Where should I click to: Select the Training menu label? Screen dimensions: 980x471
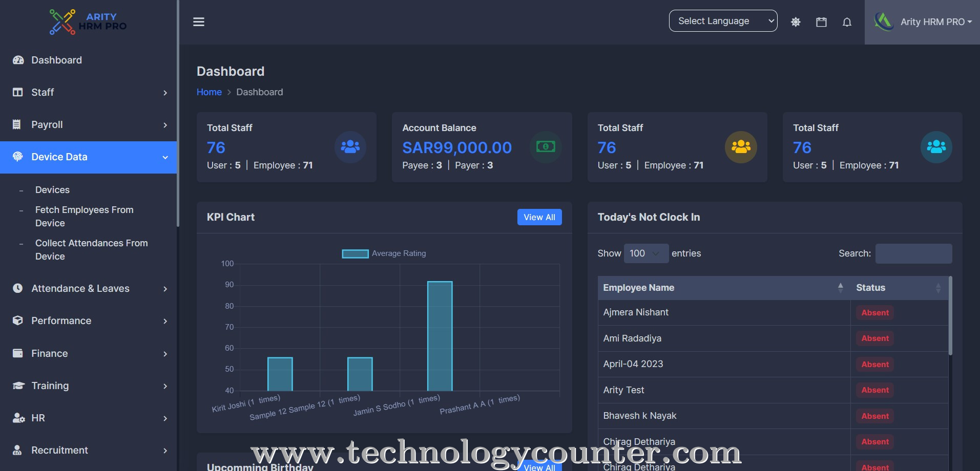[x=50, y=386]
